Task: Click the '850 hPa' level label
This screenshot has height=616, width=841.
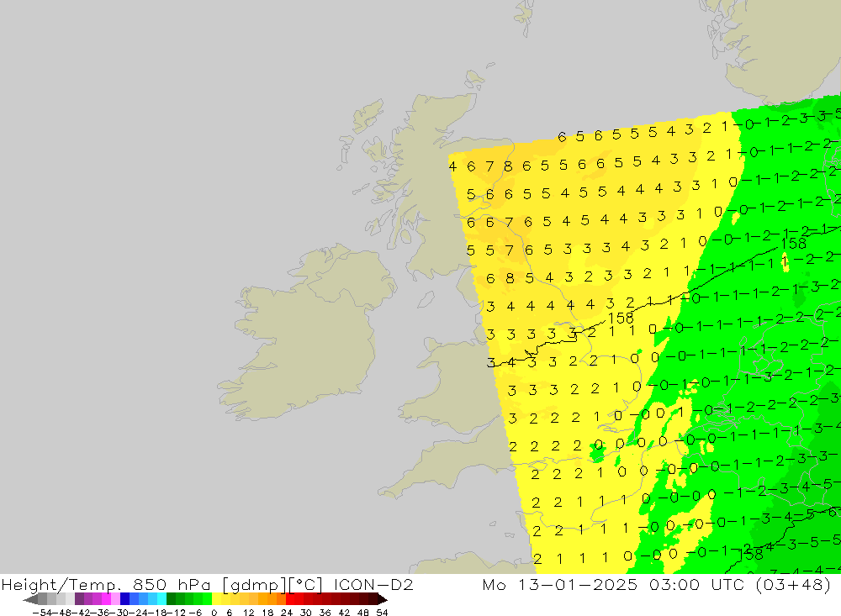Action: pos(171,584)
